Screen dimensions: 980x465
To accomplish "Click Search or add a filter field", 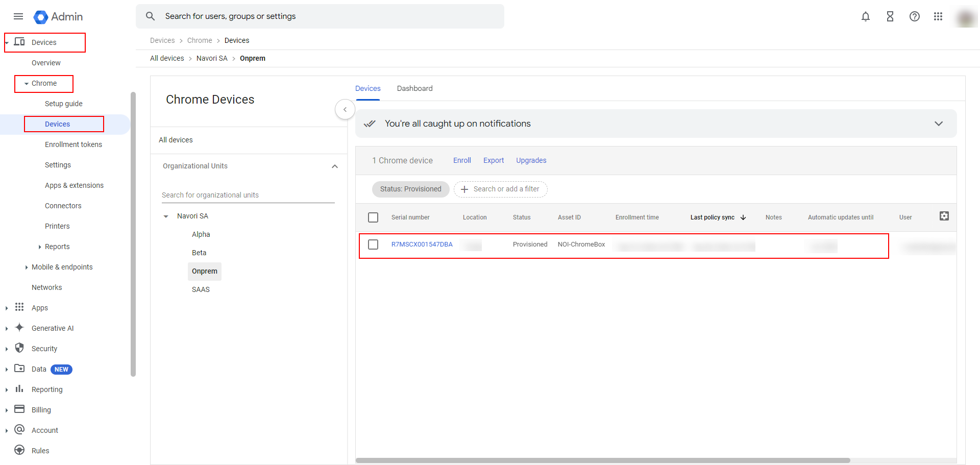I will 501,189.
